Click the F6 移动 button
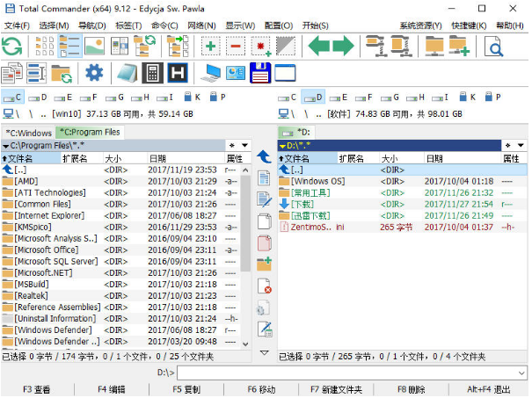 [x=261, y=389]
